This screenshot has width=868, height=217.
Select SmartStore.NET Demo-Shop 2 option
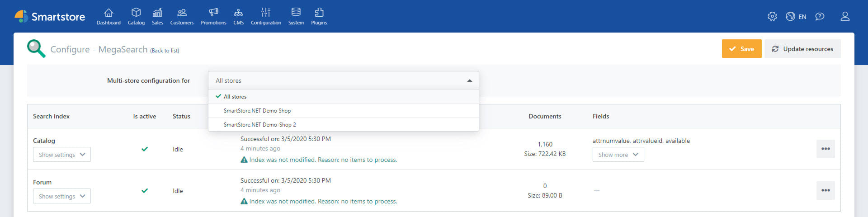click(x=260, y=125)
